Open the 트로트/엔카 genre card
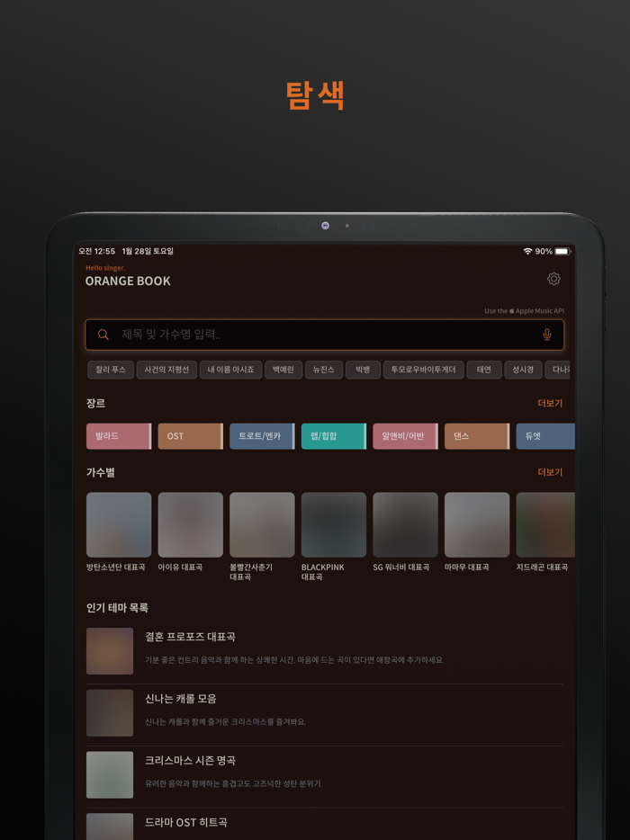The width and height of the screenshot is (630, 840). (x=262, y=436)
